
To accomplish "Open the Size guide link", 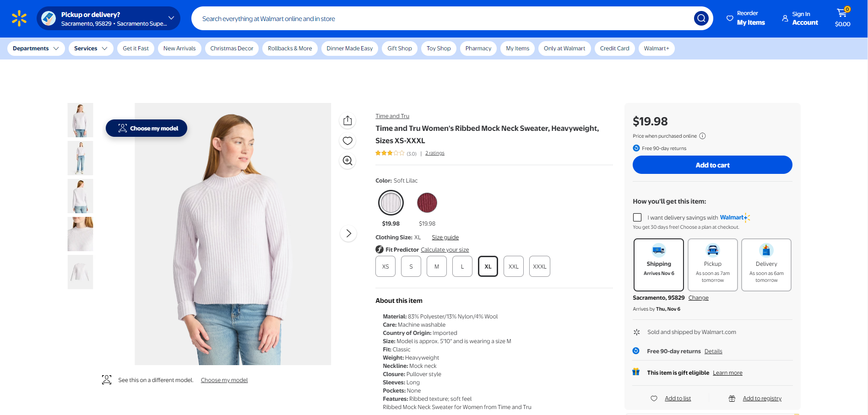I will coord(445,237).
